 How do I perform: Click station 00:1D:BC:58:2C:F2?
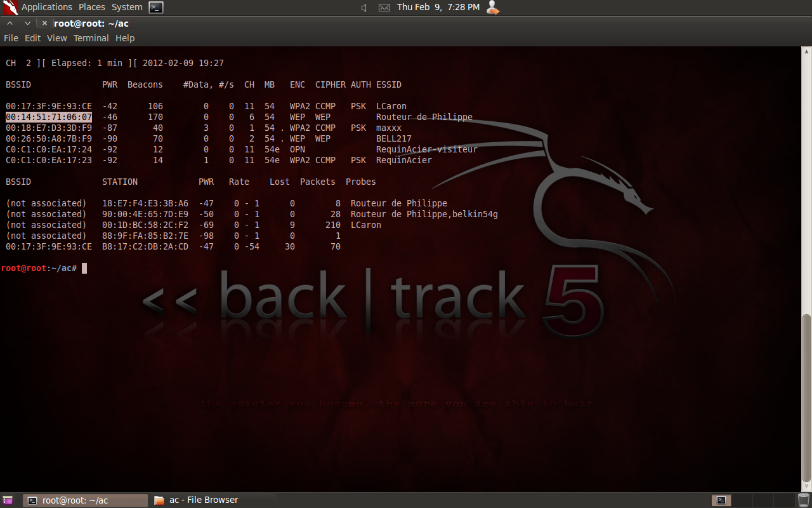[145, 225]
